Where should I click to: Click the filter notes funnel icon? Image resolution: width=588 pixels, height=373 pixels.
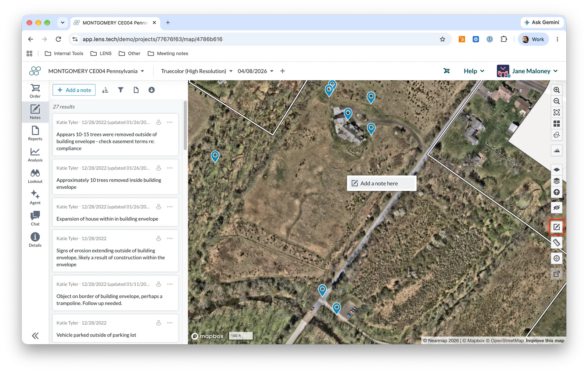121,90
